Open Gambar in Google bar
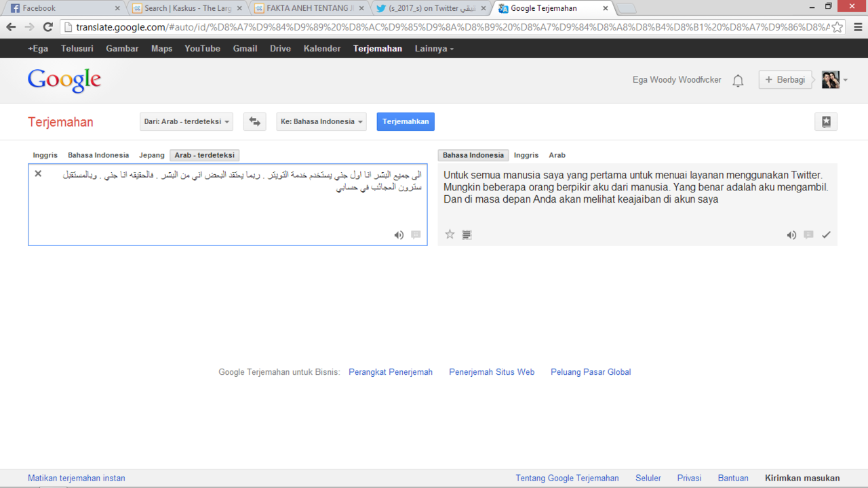This screenshot has height=488, width=868. [x=122, y=49]
